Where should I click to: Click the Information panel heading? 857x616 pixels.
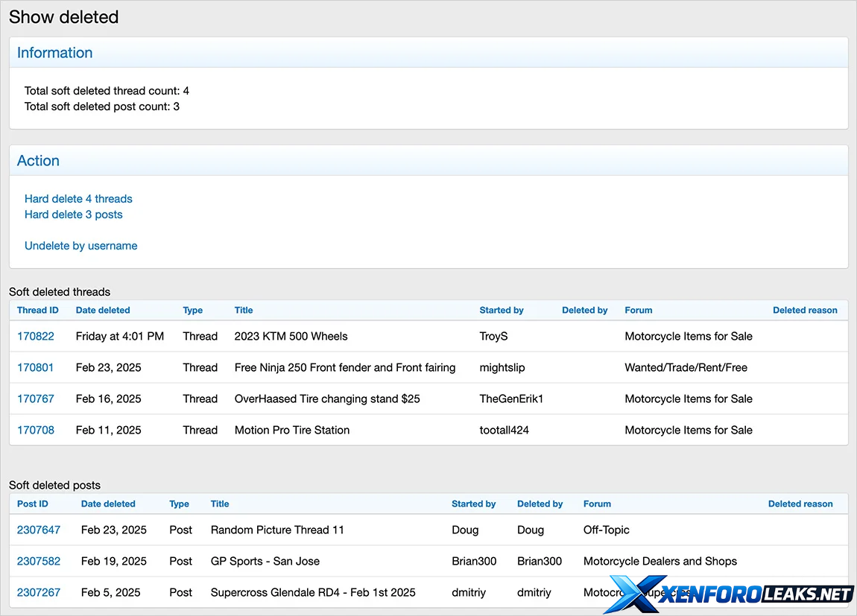pyautogui.click(x=55, y=53)
